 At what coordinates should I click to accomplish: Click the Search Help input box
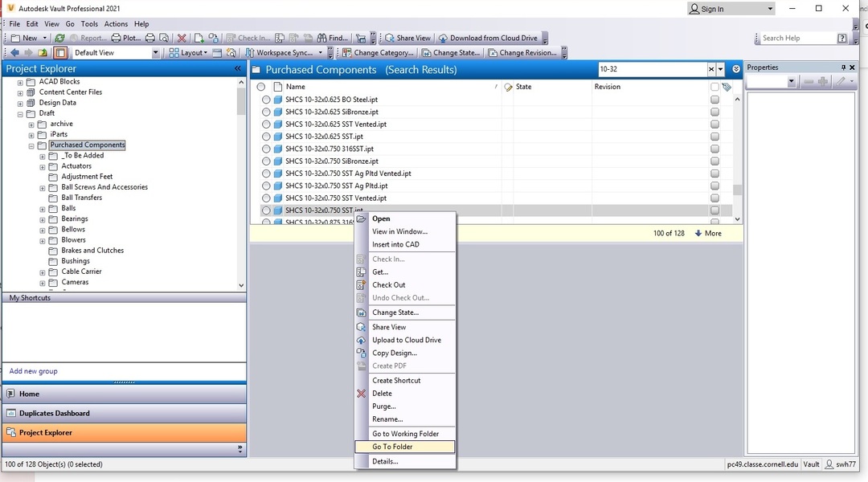click(797, 39)
